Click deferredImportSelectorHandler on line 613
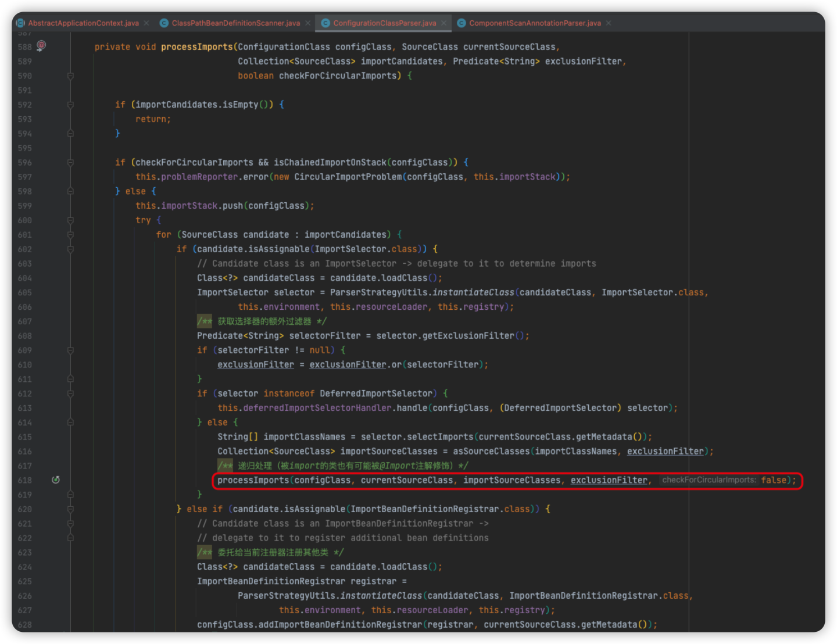The width and height of the screenshot is (837, 644). [317, 408]
